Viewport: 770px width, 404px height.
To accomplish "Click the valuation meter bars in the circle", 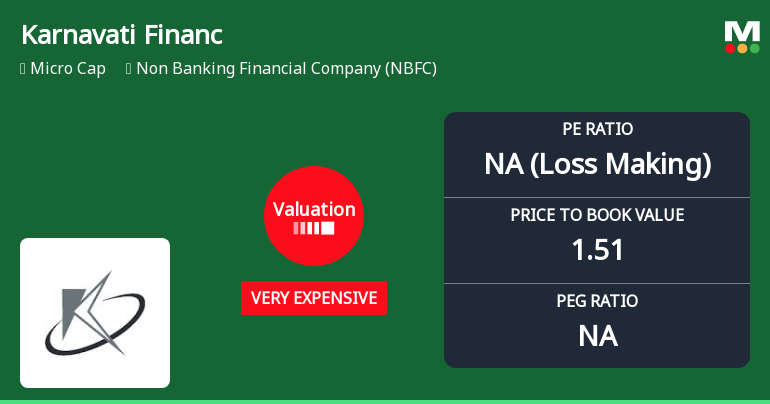I will pos(314,229).
